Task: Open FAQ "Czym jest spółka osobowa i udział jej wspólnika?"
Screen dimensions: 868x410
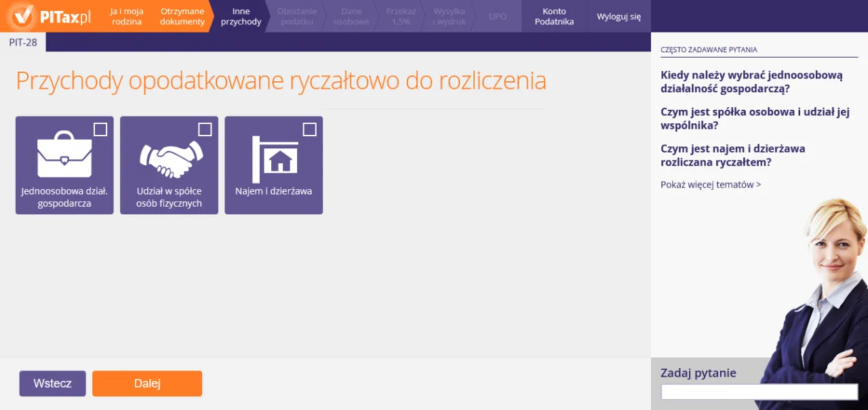Action: 755,118
